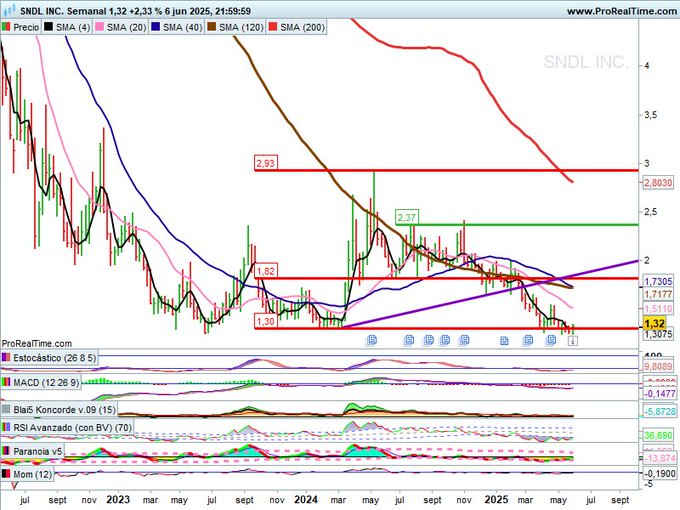Image resolution: width=680 pixels, height=510 pixels.
Task: Click the -5,8728 Koncorde value label
Action: click(x=659, y=411)
